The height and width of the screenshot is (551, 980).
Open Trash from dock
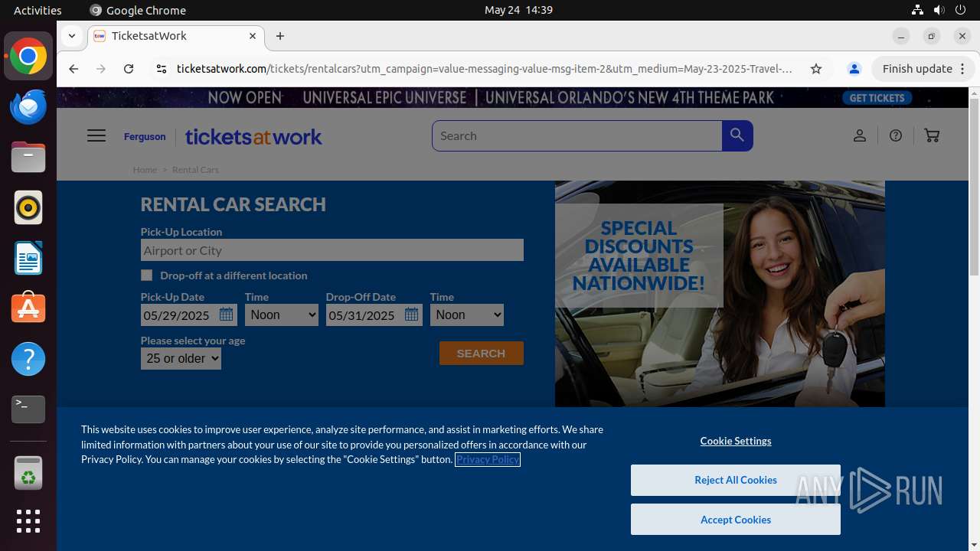coord(28,473)
